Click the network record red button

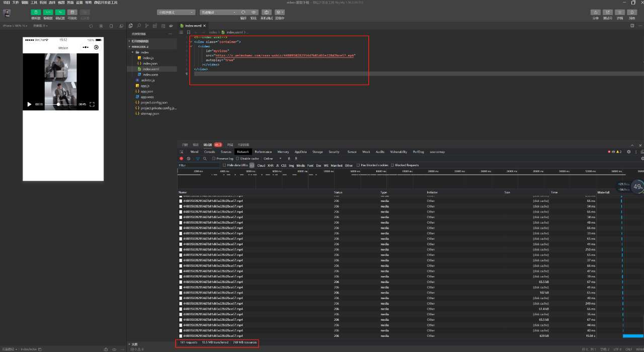click(182, 158)
